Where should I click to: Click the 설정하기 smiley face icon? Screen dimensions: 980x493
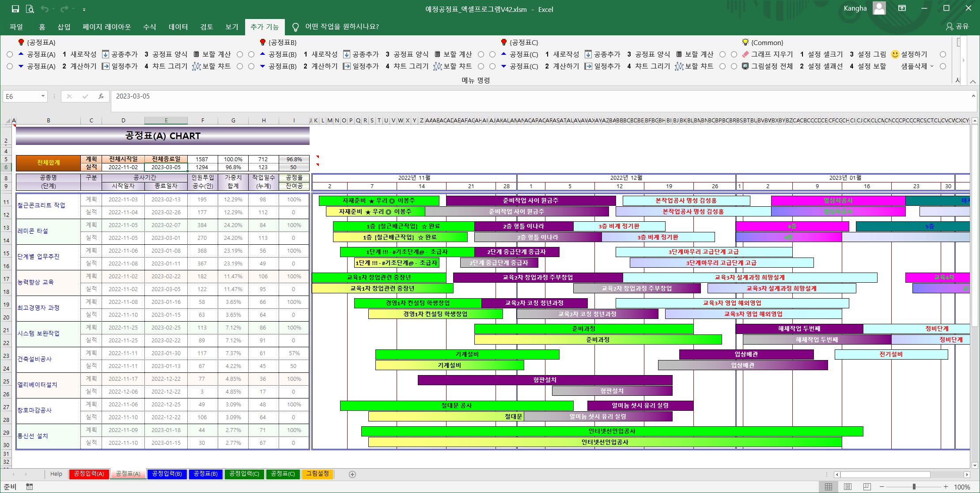[895, 54]
